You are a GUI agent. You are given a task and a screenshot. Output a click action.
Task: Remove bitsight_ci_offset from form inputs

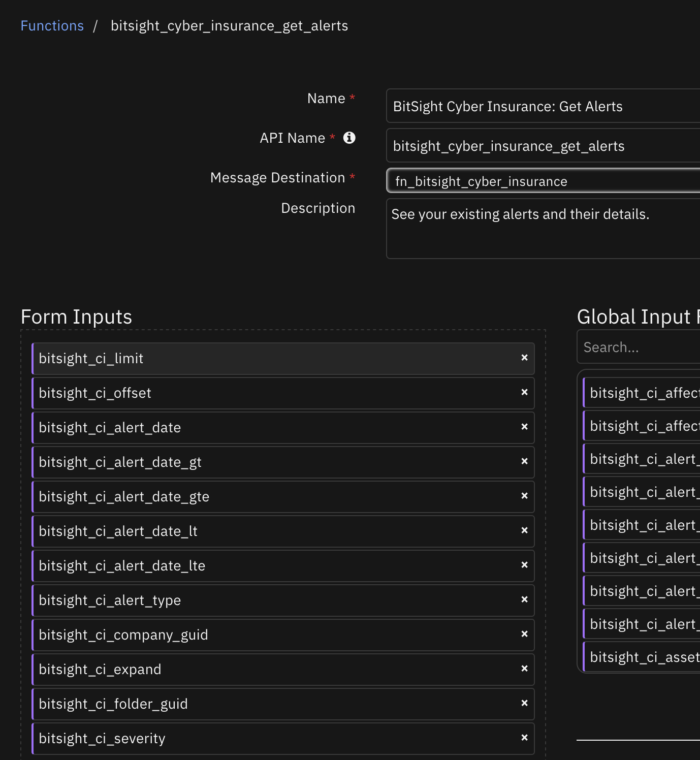tap(525, 392)
